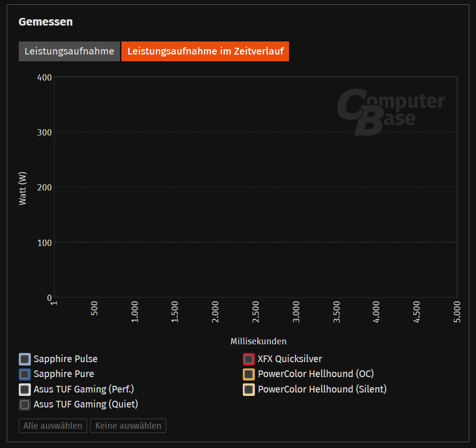The width and height of the screenshot is (476, 448).
Task: Tick the Asus TUF Gaming (Perf.) checkbox
Action: [x=25, y=389]
